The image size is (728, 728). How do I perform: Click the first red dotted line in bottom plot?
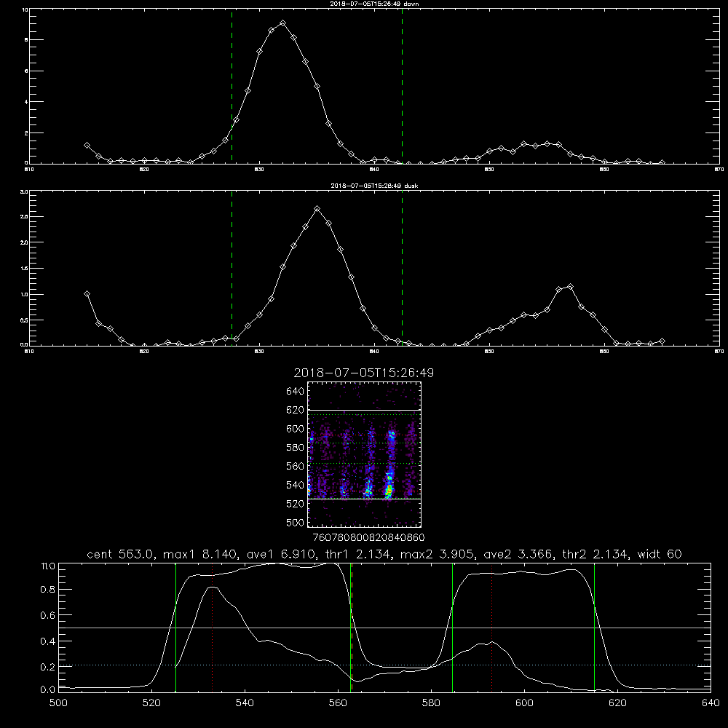pyautogui.click(x=212, y=627)
